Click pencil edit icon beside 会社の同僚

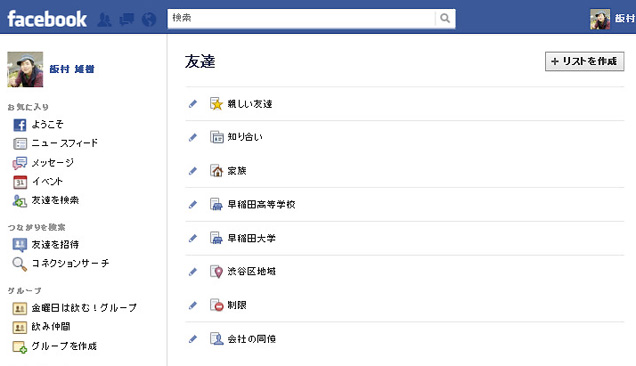click(193, 339)
